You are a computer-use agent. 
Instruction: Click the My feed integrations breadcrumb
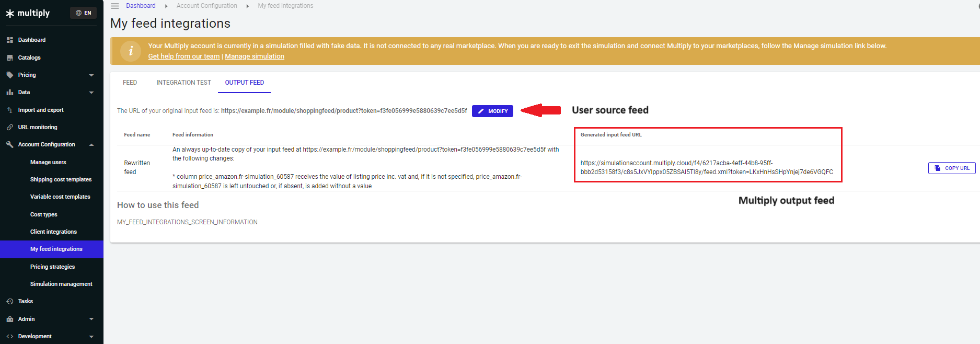coord(285,6)
